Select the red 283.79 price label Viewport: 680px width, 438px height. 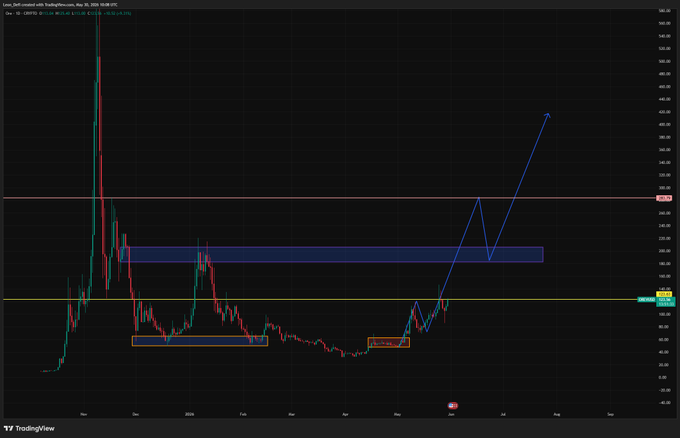pyautogui.click(x=664, y=198)
